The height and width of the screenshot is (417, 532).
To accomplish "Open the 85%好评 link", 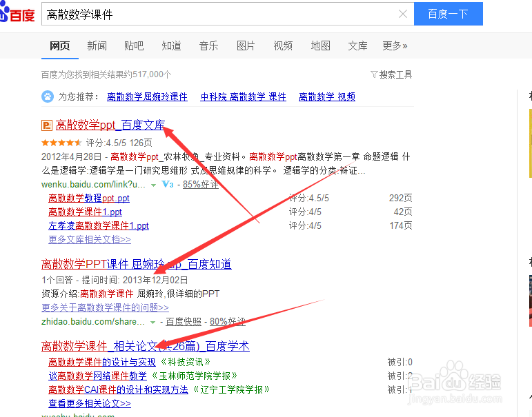I will click(x=201, y=185).
